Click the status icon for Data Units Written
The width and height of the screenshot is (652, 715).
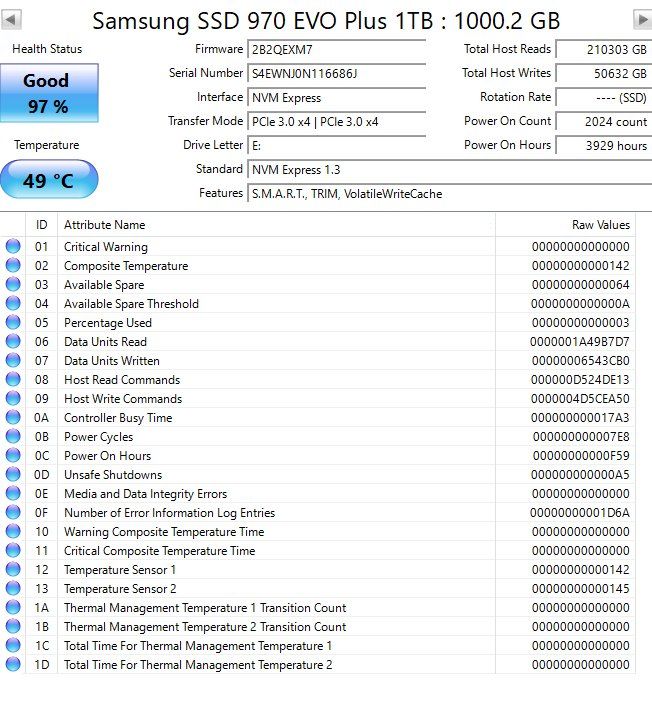(13, 360)
